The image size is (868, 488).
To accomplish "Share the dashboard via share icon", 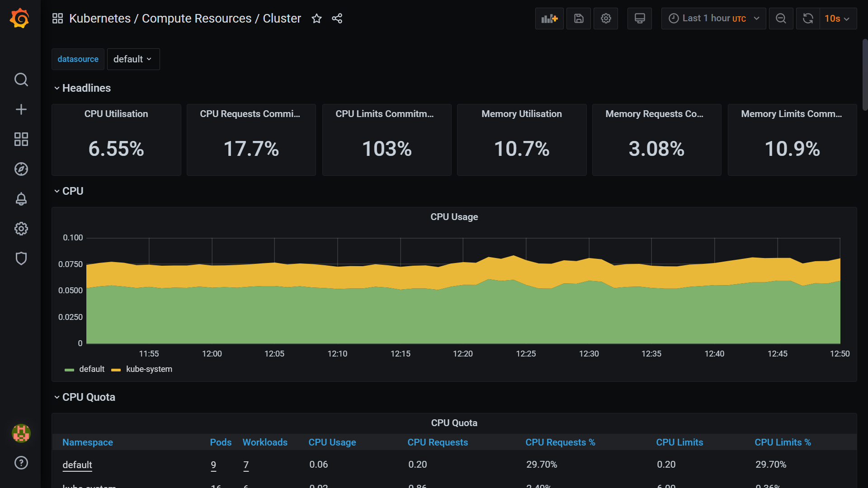I will click(x=337, y=19).
